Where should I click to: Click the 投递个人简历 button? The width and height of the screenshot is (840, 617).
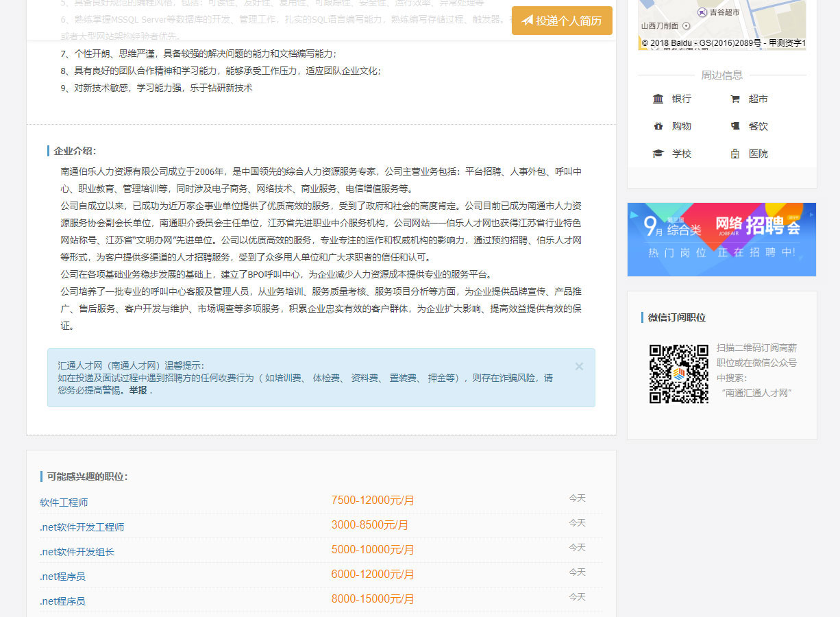click(x=562, y=21)
